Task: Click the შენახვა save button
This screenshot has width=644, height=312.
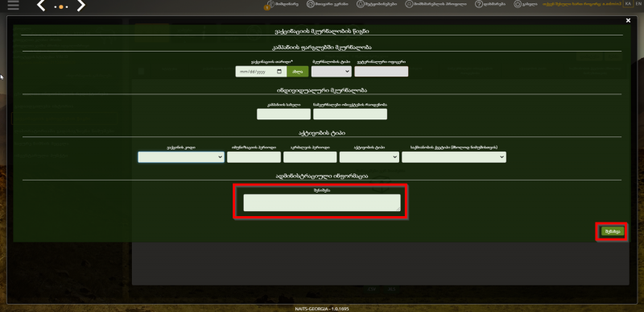Action: 613,231
